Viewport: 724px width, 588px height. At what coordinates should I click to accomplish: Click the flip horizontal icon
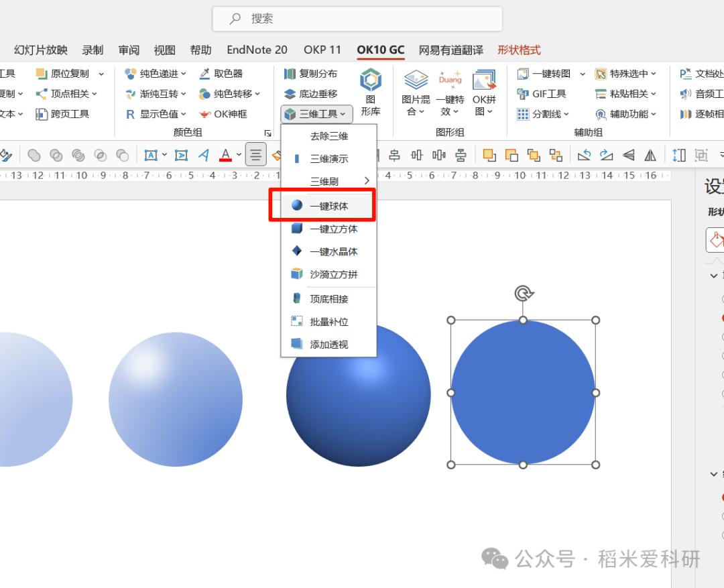[650, 155]
